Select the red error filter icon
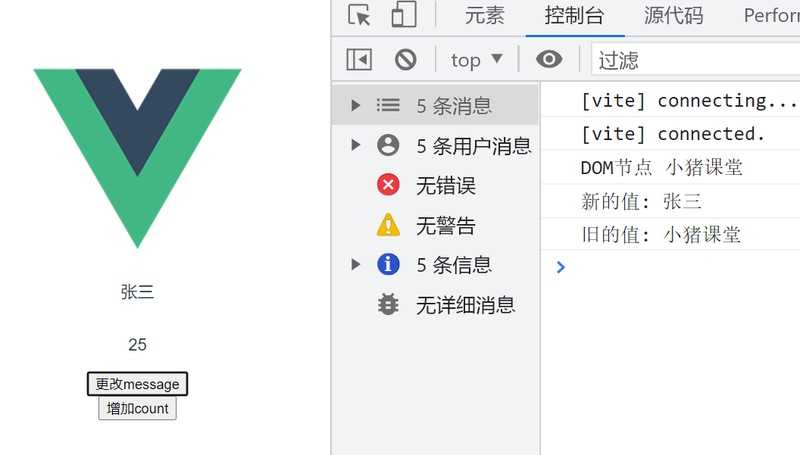Screen dimensions: 800x455 click(388, 185)
